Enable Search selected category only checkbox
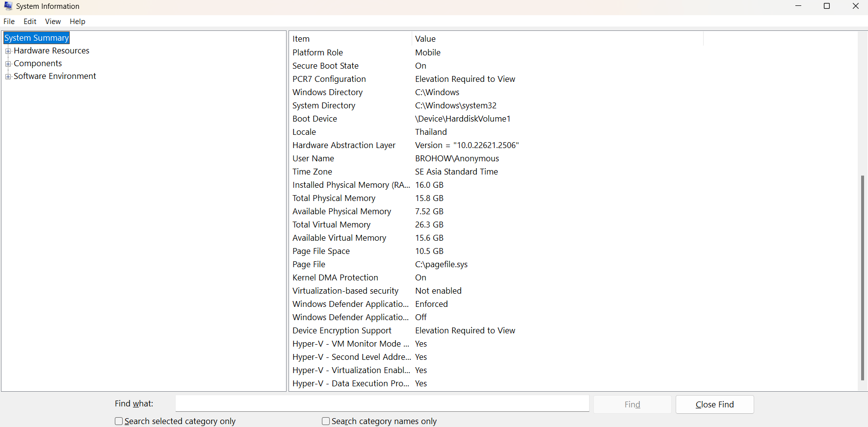 click(119, 421)
